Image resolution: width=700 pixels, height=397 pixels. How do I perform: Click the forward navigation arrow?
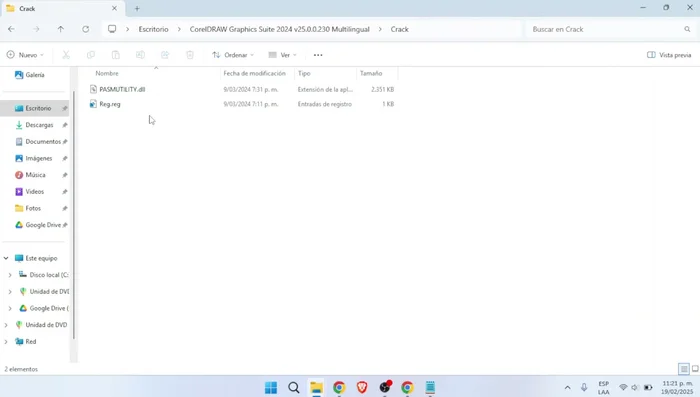click(36, 29)
